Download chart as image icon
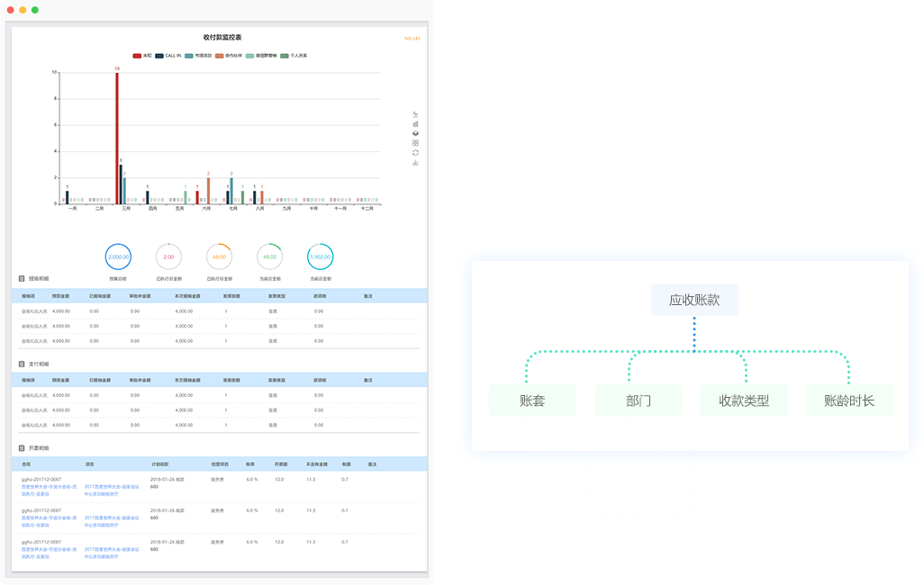 415,163
